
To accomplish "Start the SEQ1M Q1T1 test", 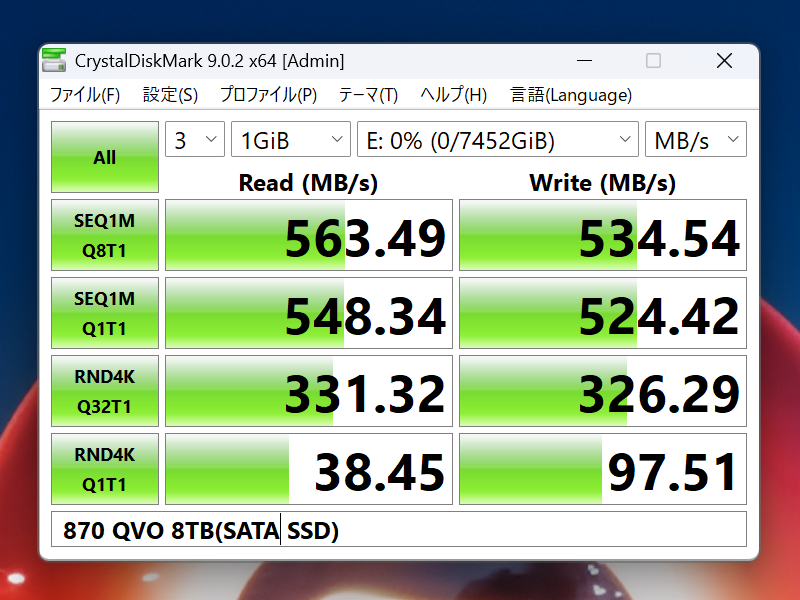I will tap(105, 313).
